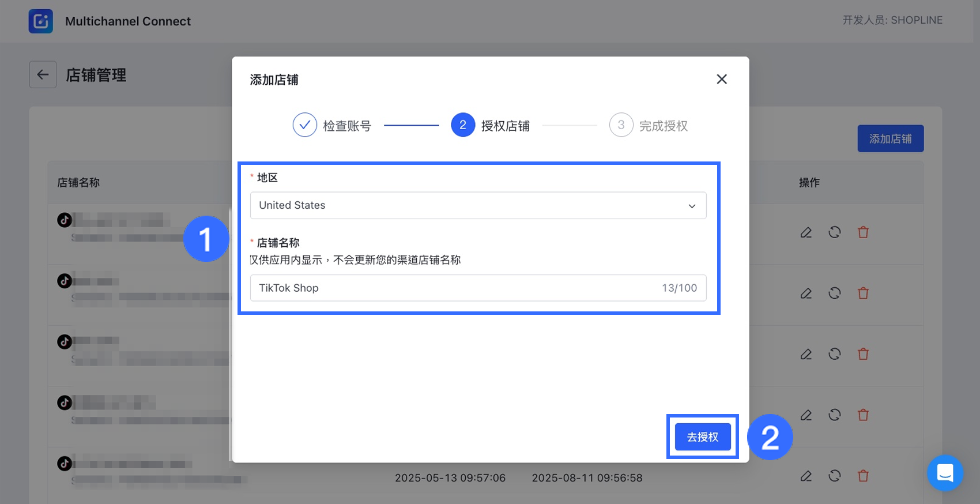Click the 开发人员: SHOPLINE text
Image resolution: width=980 pixels, height=504 pixels.
pyautogui.click(x=892, y=20)
